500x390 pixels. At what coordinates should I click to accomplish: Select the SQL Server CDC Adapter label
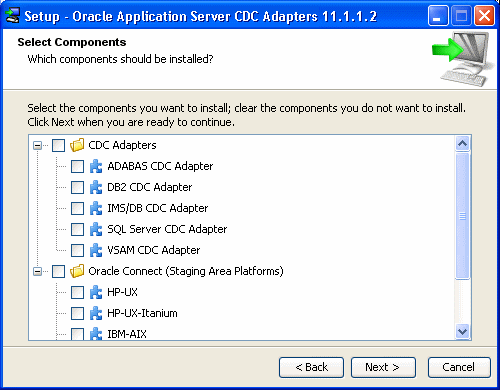(x=167, y=229)
